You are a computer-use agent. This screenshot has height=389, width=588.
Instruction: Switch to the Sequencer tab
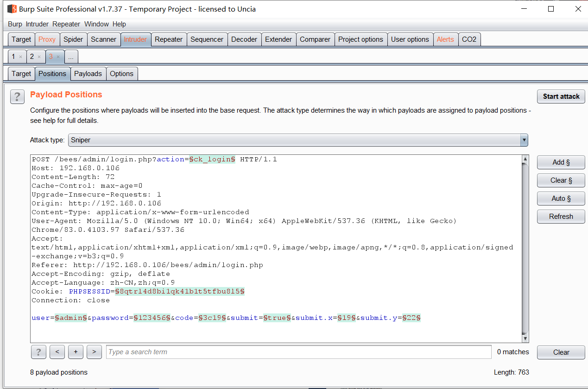click(207, 39)
